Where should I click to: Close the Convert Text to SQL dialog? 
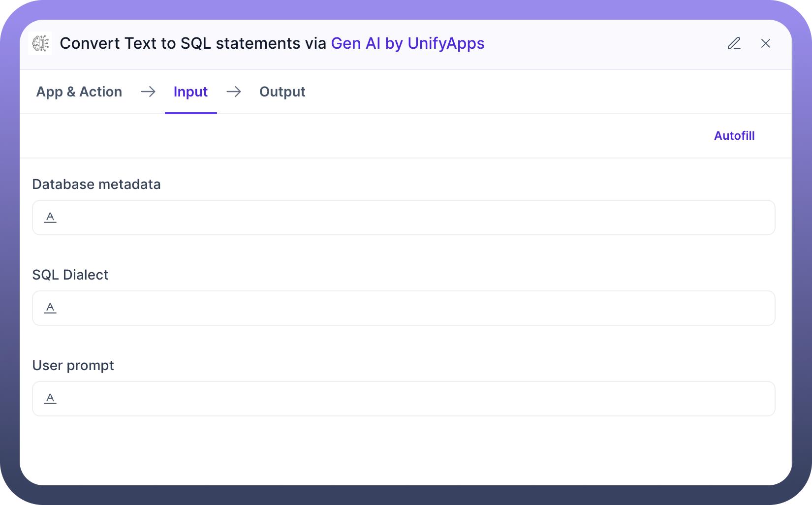tap(766, 43)
